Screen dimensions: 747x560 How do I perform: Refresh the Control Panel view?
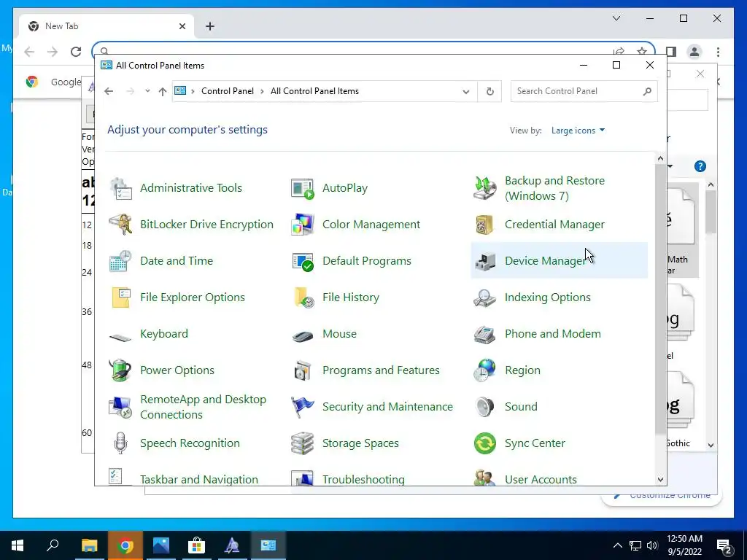point(489,91)
